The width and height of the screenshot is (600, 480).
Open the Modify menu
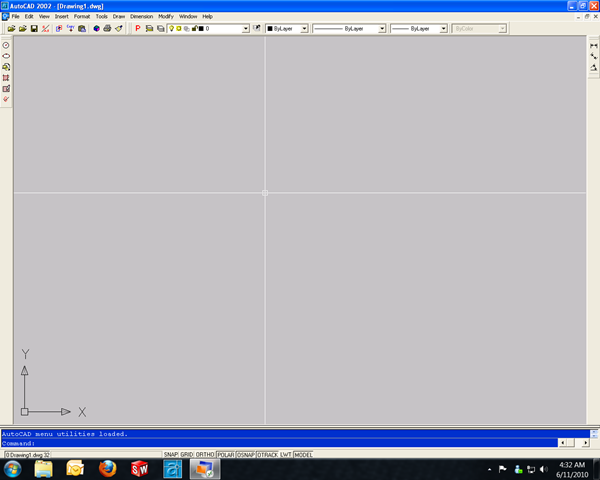pyautogui.click(x=166, y=16)
